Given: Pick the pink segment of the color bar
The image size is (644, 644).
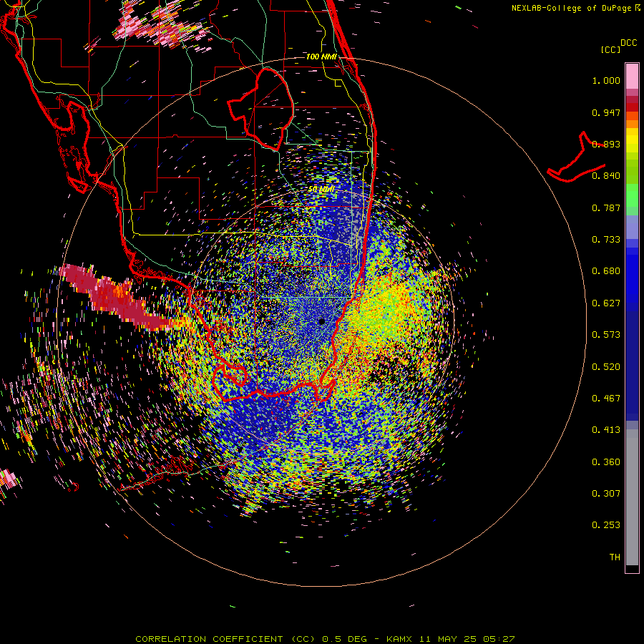Looking at the screenshot, I should [x=632, y=76].
